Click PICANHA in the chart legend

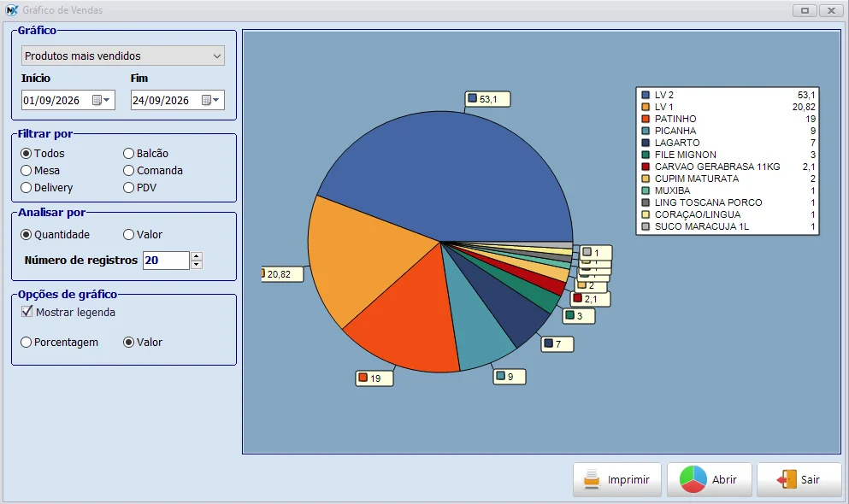coord(675,131)
